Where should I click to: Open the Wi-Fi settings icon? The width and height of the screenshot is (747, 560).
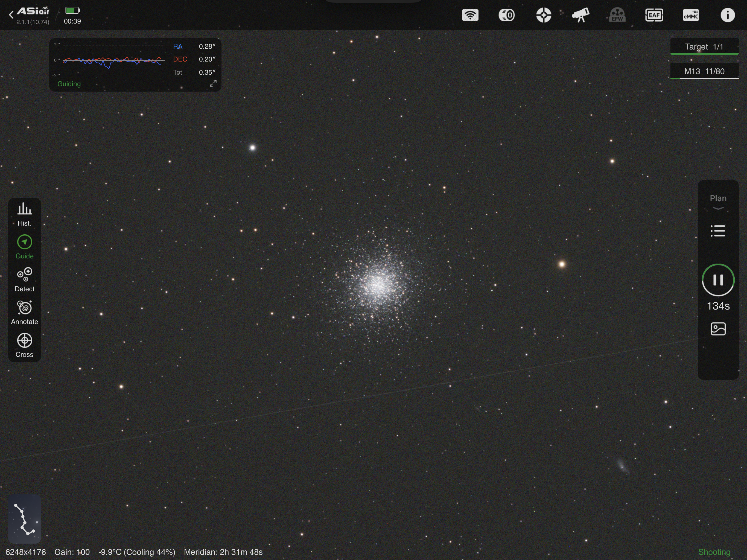tap(470, 15)
